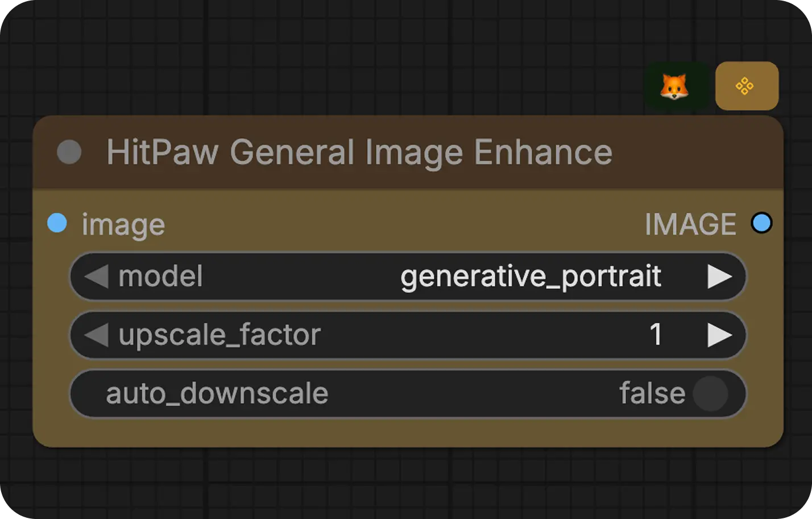Click the yellow diamond pattern icon button

[747, 85]
